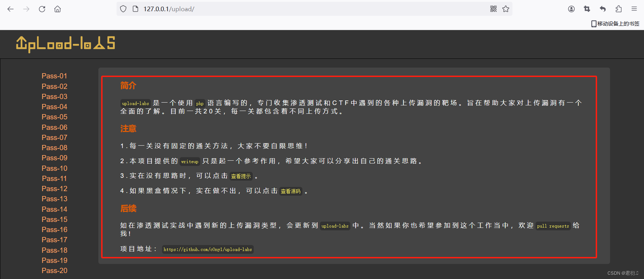Viewport: 644px width, 279px height.
Task: Open Pass-01 in sidebar
Action: pyautogui.click(x=54, y=76)
